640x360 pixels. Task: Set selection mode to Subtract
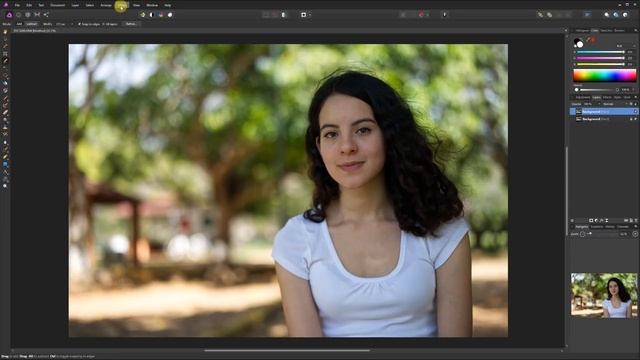[x=32, y=24]
